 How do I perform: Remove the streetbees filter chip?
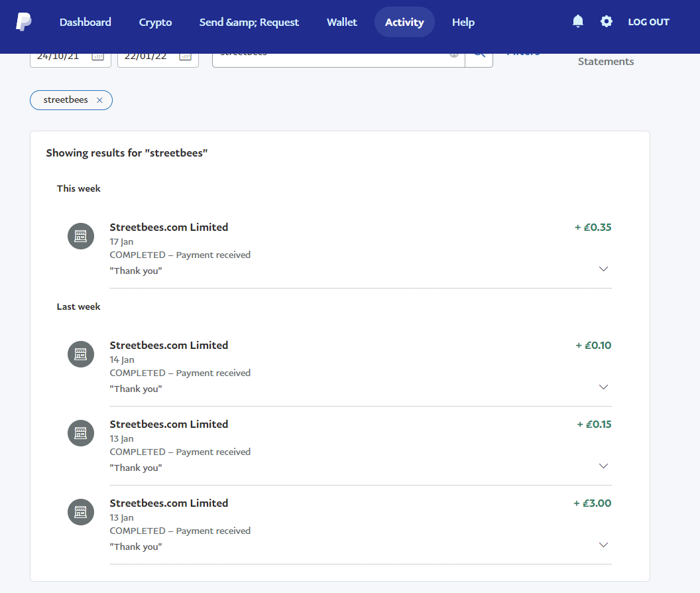(99, 100)
